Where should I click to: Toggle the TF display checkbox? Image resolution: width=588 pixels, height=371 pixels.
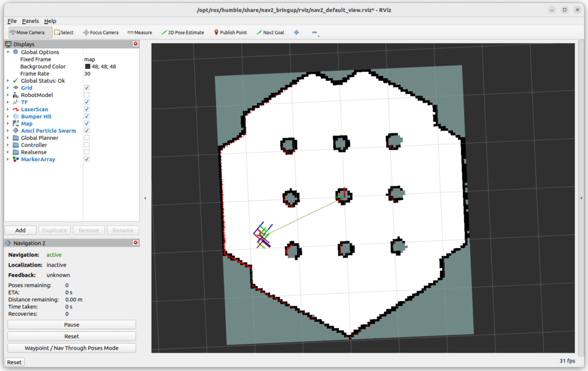pos(87,102)
